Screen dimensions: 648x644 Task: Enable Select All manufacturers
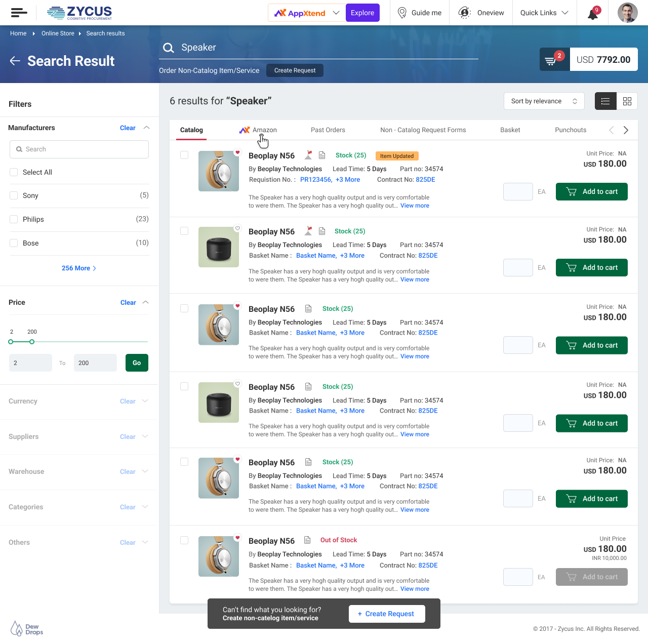tap(14, 172)
